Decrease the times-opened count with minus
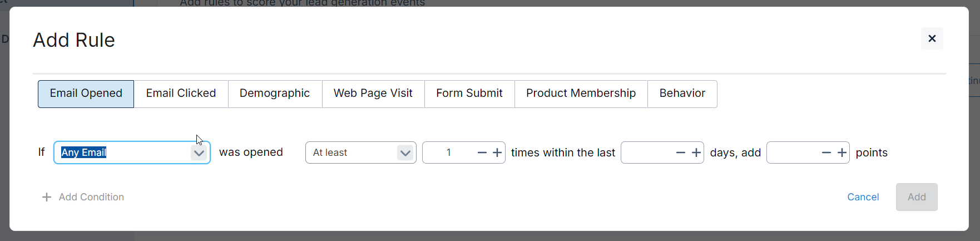Viewport: 980px width, 241px height. (x=482, y=153)
